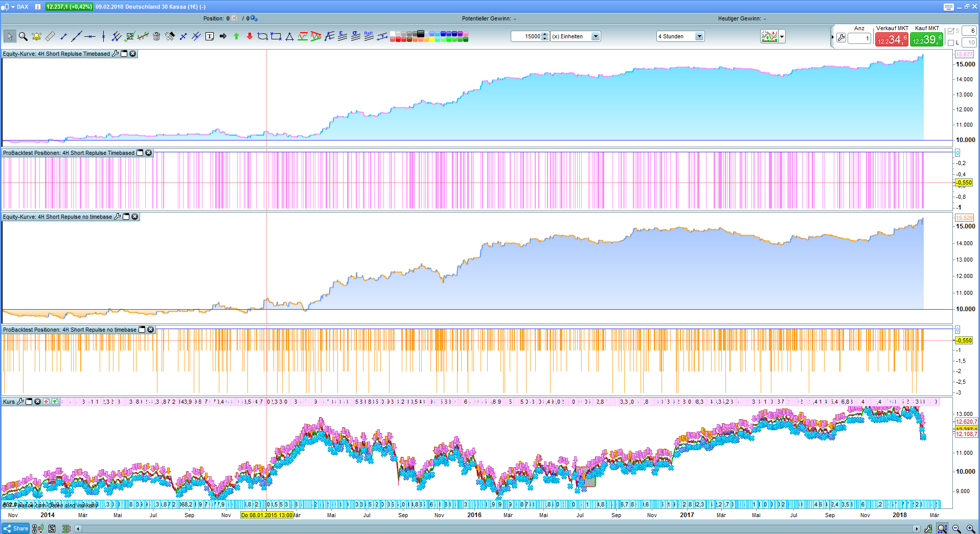
Task: Open the Einheiten units dropdown
Action: 596,36
